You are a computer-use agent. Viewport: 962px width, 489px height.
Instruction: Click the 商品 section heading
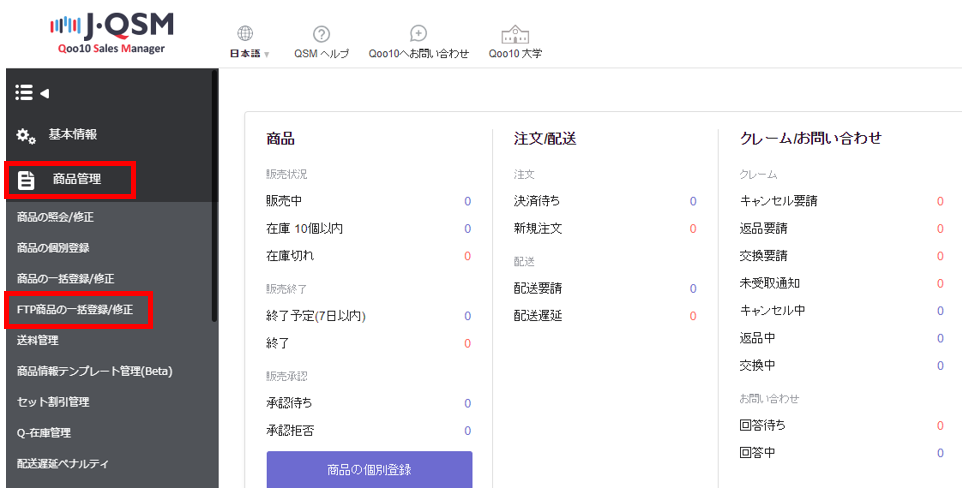click(x=280, y=139)
